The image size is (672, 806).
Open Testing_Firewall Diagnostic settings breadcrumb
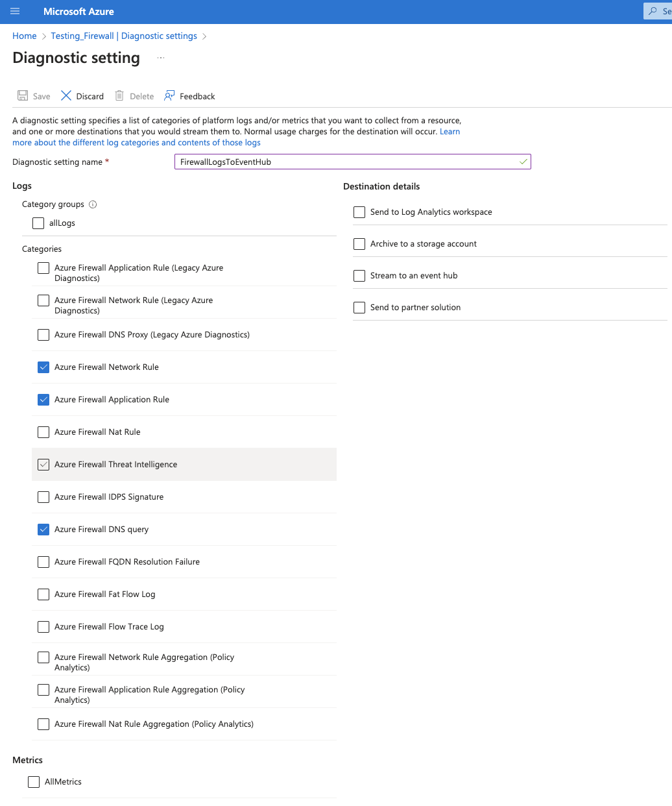coord(124,36)
